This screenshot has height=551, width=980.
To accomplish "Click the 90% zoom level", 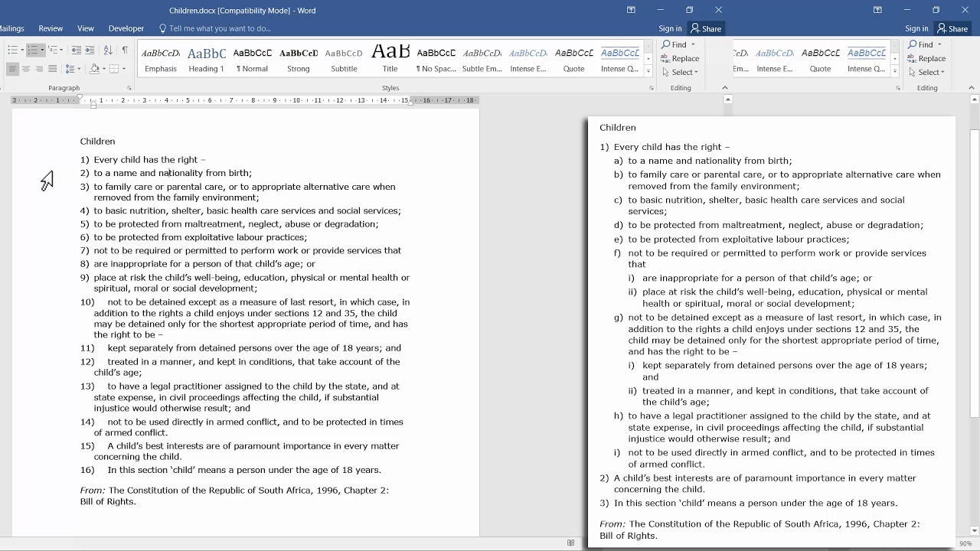I will point(965,543).
